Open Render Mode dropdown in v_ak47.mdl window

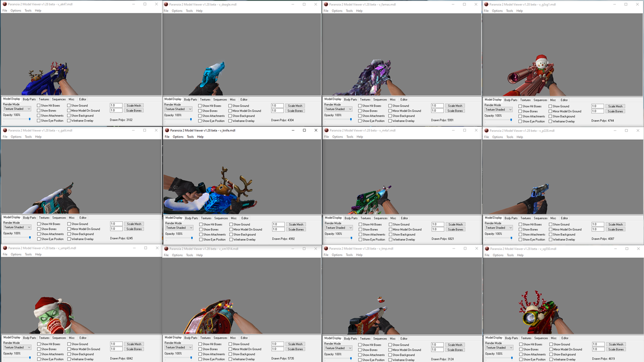tap(17, 109)
